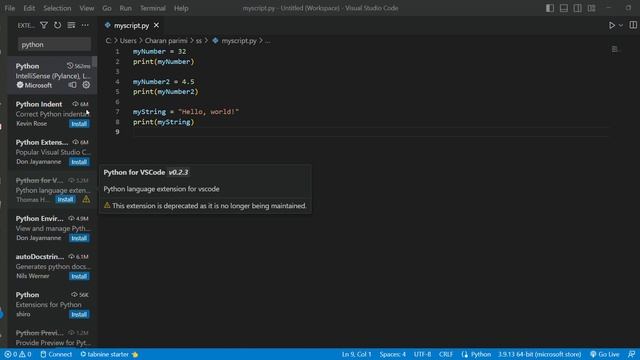Screen dimensions: 640x360
Task: Click Go Live in status bar
Action: 604,354
